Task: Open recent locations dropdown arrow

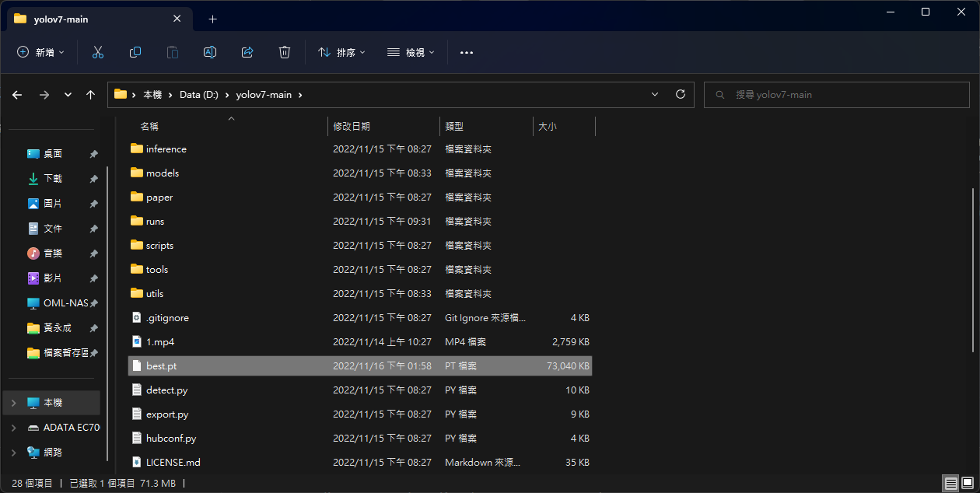Action: pyautogui.click(x=68, y=94)
